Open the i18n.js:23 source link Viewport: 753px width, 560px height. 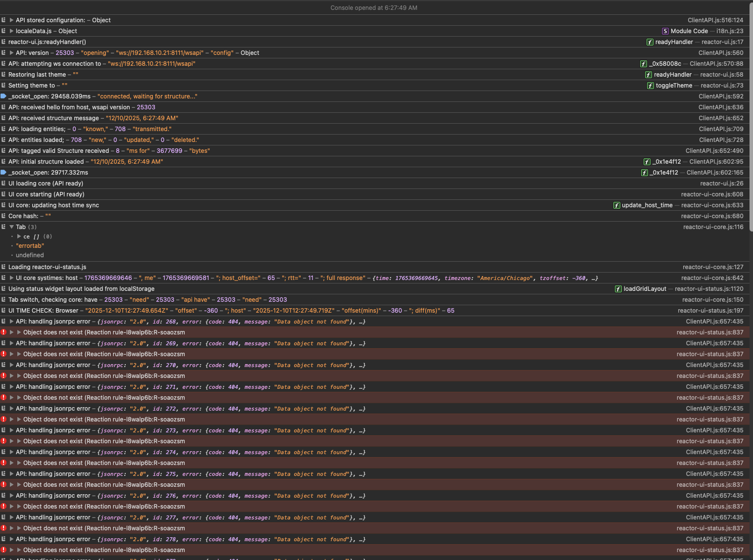click(730, 31)
